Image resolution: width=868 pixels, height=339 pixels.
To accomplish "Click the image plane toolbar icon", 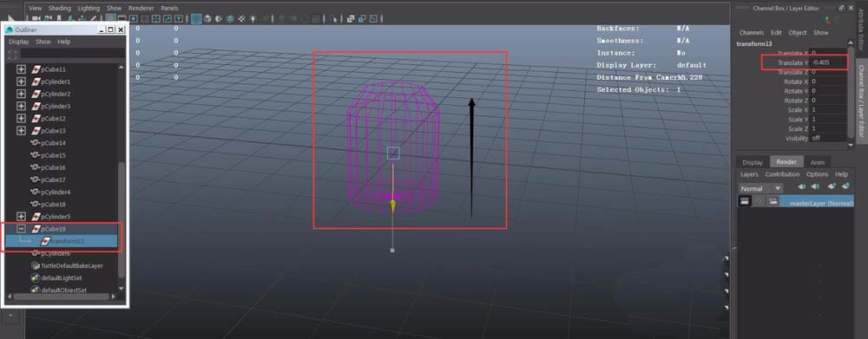I will 71,18.
